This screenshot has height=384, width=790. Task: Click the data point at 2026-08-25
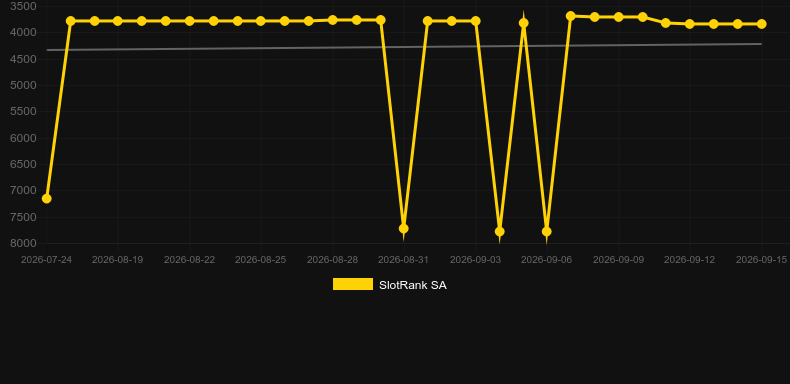[260, 21]
